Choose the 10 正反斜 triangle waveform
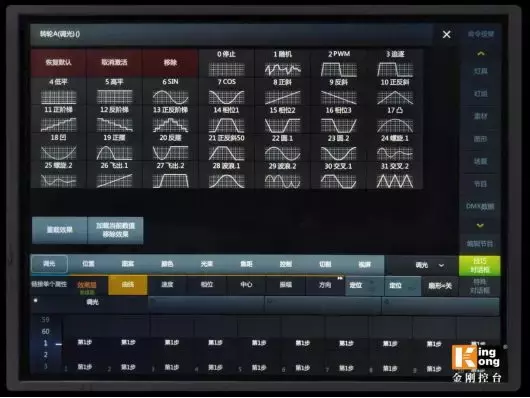Image resolution: width=530 pixels, height=398 pixels. (x=395, y=91)
